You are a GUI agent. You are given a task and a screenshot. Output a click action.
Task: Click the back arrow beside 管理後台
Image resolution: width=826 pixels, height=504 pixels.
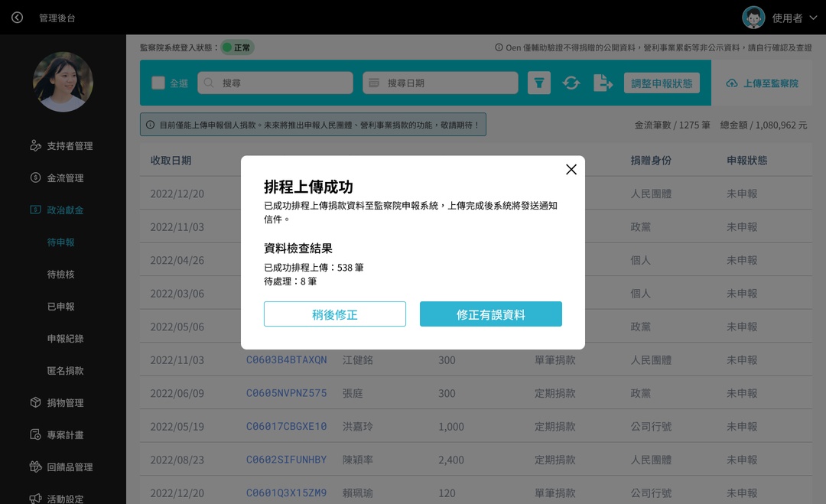tap(17, 17)
